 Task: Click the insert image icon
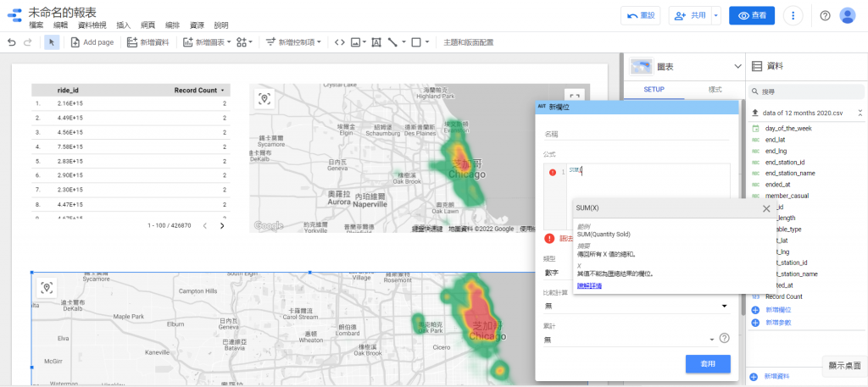click(355, 42)
